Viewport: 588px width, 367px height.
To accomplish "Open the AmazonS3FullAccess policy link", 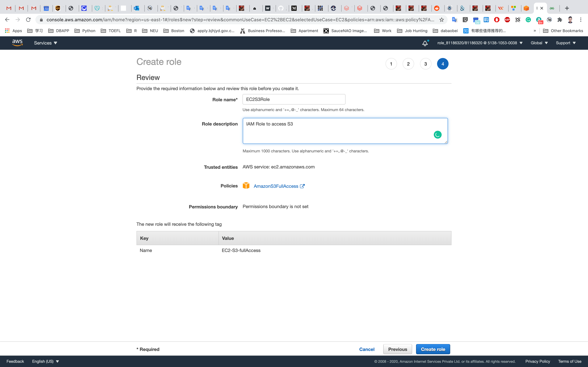I will [276, 186].
